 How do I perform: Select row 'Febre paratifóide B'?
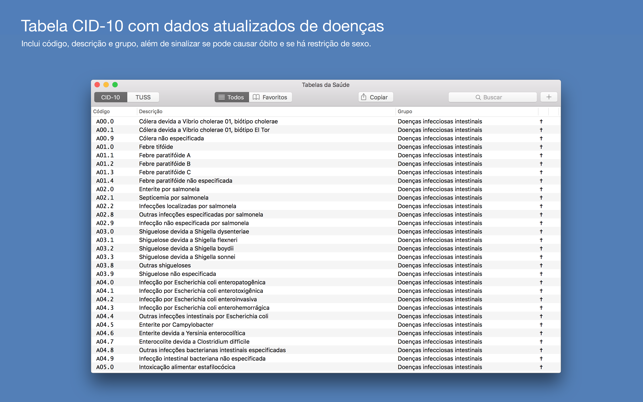click(x=326, y=164)
